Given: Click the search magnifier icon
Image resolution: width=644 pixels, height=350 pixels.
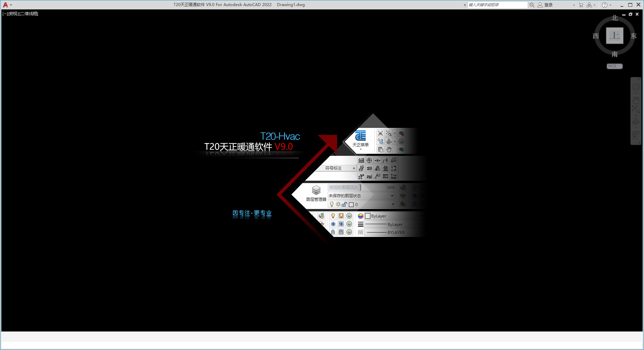Looking at the screenshot, I should point(532,5).
